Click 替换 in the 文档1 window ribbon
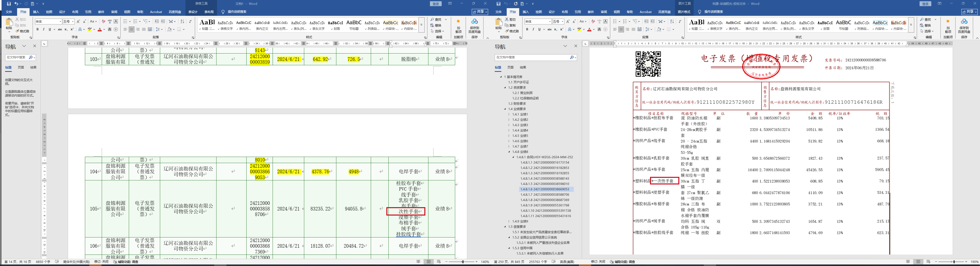This screenshot has height=266, width=980. coord(436,25)
